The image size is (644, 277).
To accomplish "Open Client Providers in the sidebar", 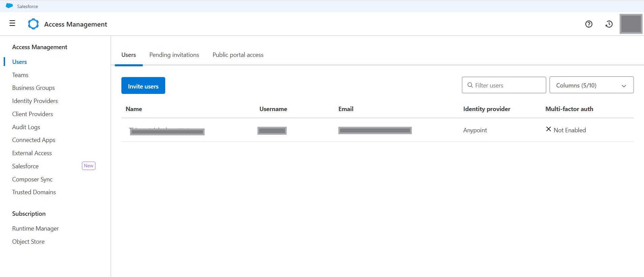I will tap(33, 114).
